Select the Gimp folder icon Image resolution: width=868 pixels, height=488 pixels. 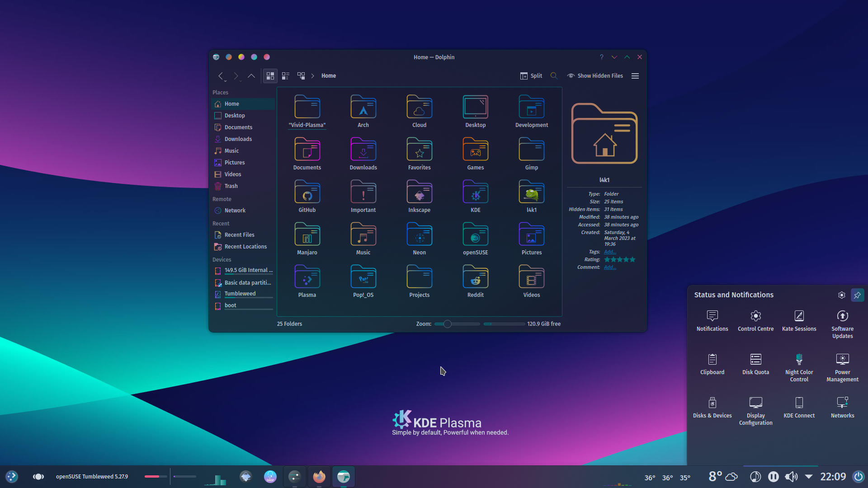tap(531, 149)
